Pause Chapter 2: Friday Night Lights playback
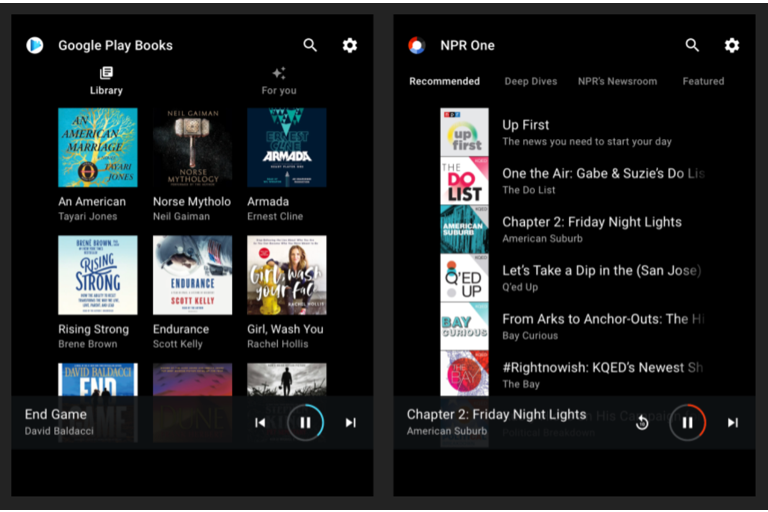 tap(687, 422)
